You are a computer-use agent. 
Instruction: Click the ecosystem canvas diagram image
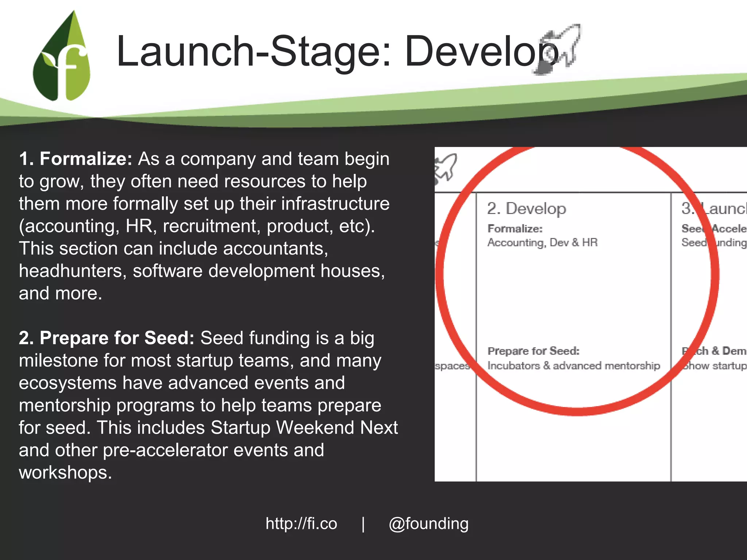point(591,314)
